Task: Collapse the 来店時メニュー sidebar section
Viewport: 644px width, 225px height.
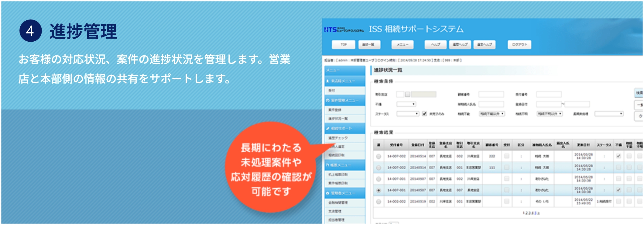Action: 345,81
